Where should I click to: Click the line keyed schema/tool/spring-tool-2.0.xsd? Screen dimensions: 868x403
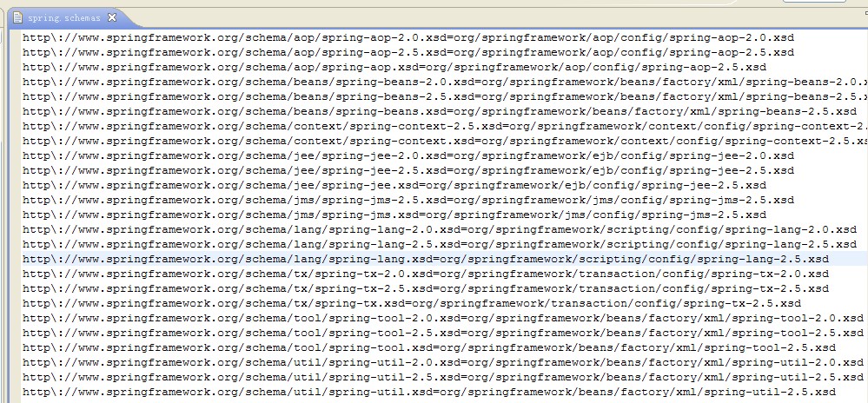tap(443, 318)
